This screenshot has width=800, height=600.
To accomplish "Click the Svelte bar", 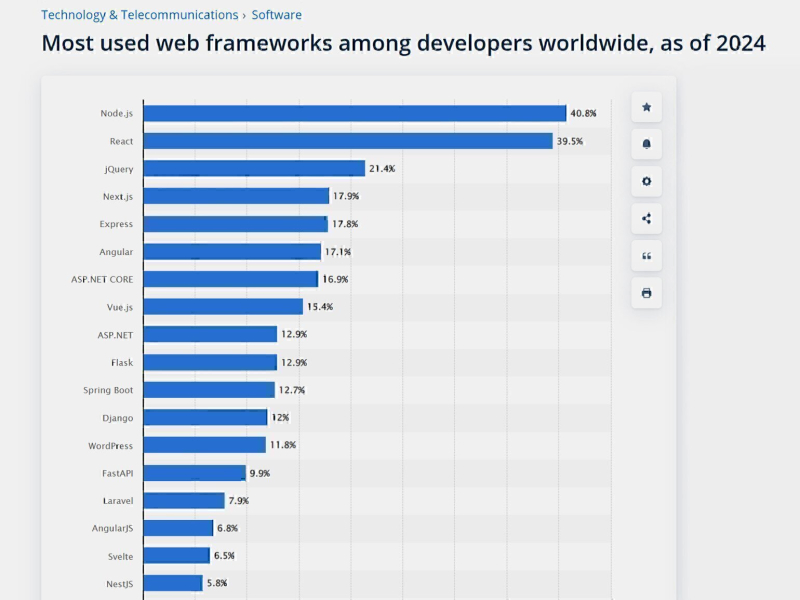I will 177,556.
